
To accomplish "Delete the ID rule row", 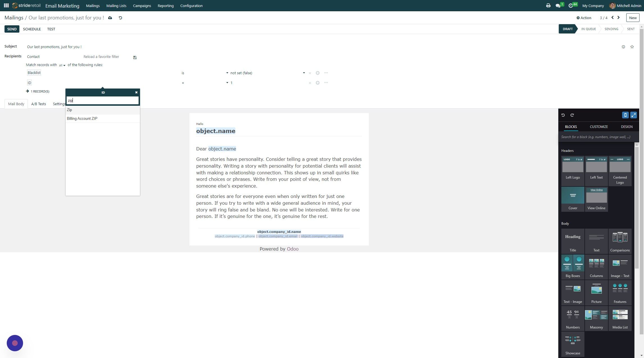I will [310, 83].
